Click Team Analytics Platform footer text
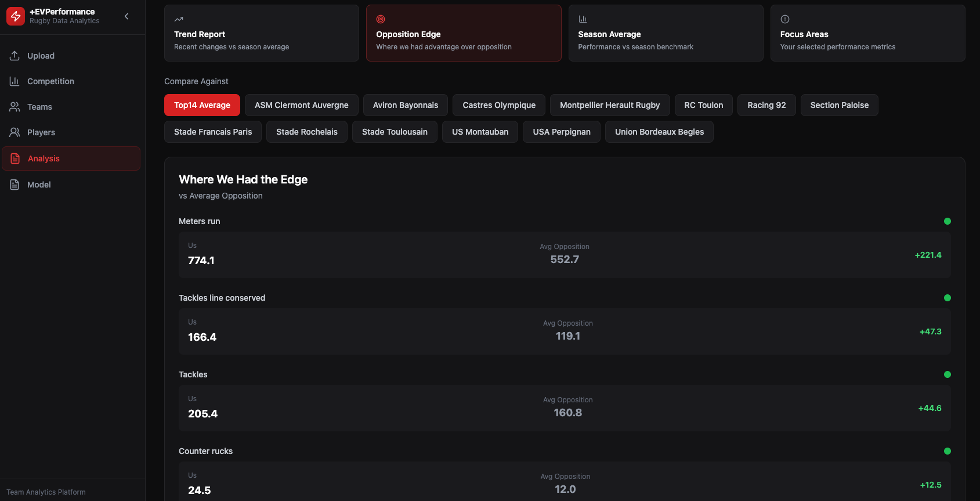This screenshot has height=501, width=980. tap(46, 492)
